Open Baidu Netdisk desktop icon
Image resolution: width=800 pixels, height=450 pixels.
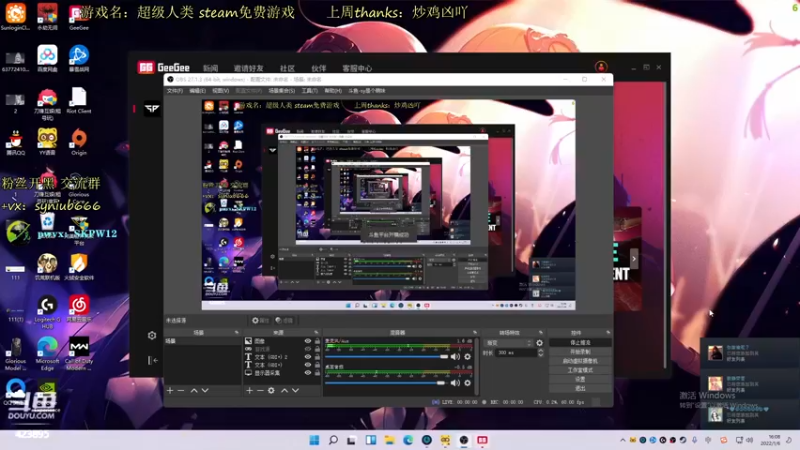coord(47,59)
